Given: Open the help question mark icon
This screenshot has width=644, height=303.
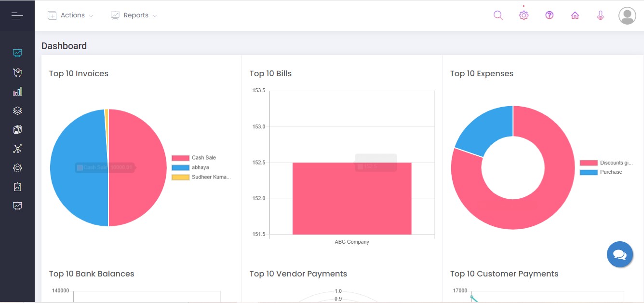Looking at the screenshot, I should point(549,15).
